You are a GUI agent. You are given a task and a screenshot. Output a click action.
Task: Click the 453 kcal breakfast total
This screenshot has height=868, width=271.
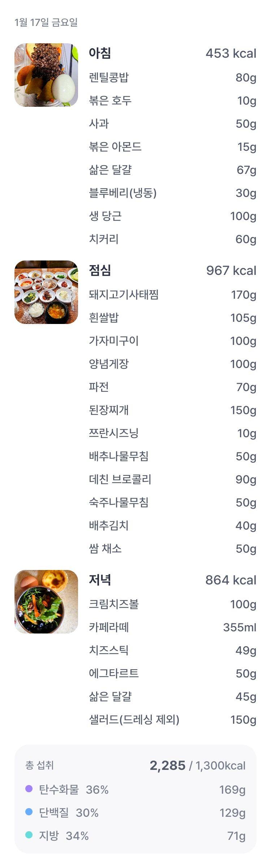tap(231, 53)
